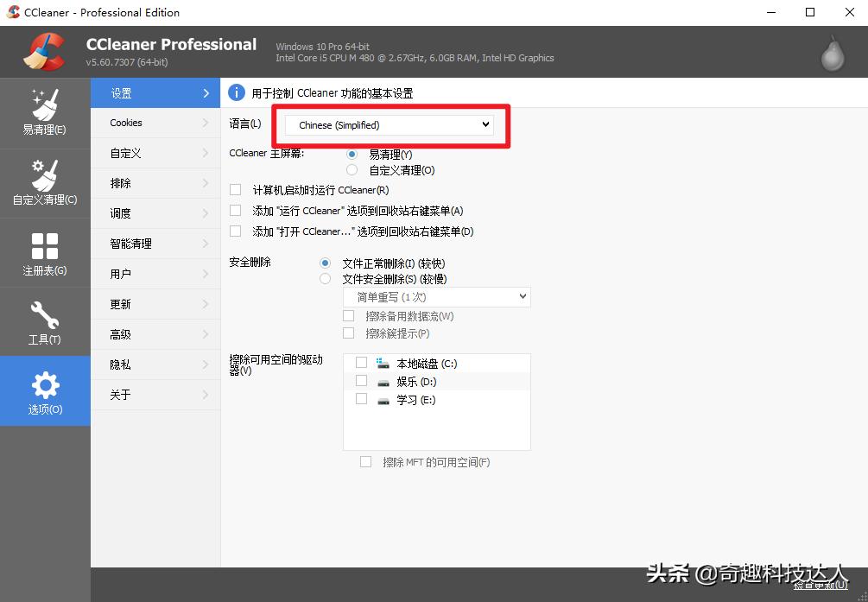Check the 娱乐 (D:) drive checkbox

click(x=361, y=381)
